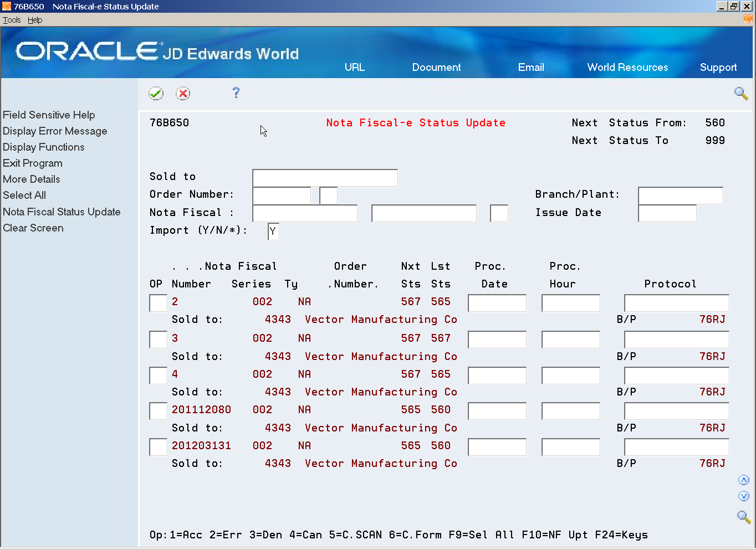This screenshot has width=756, height=550.
Task: Open help with the question mark icon
Action: tap(236, 92)
